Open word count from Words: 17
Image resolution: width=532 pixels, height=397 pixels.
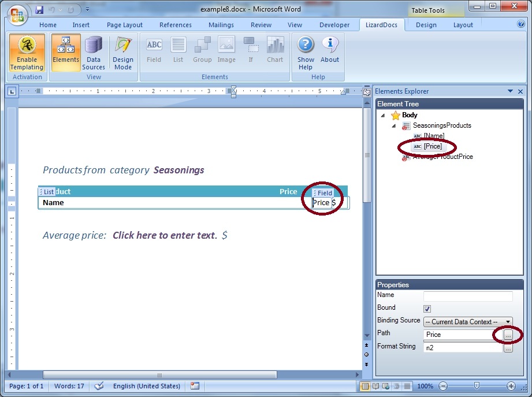tap(69, 386)
